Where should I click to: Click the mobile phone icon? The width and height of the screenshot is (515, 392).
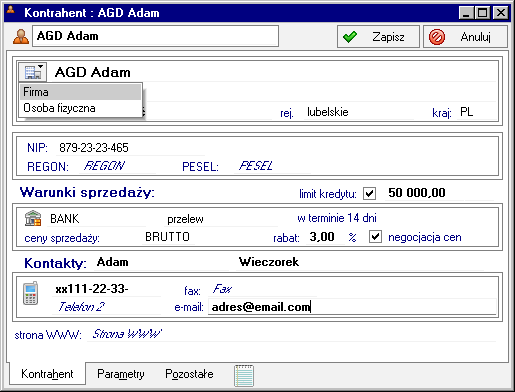pos(31,293)
